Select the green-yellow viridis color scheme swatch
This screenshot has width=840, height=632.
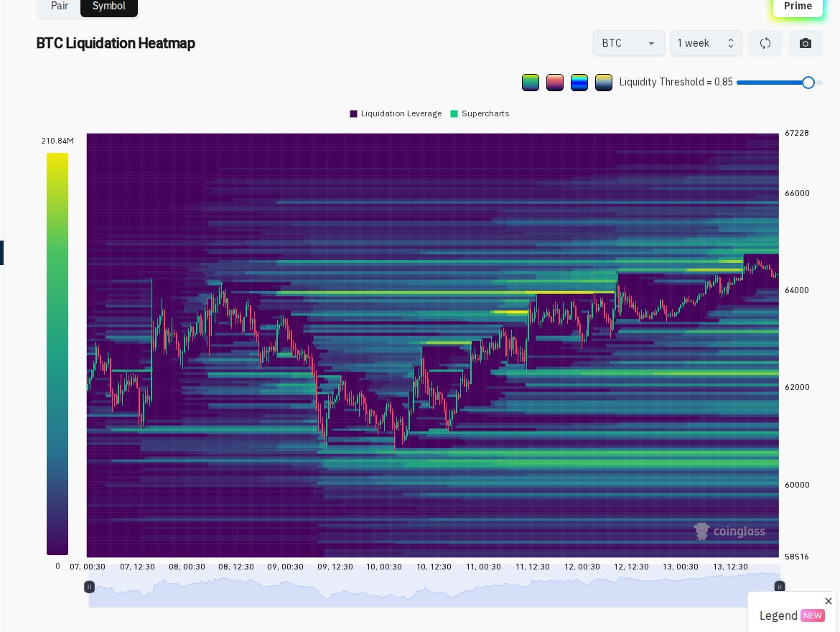coord(531,83)
